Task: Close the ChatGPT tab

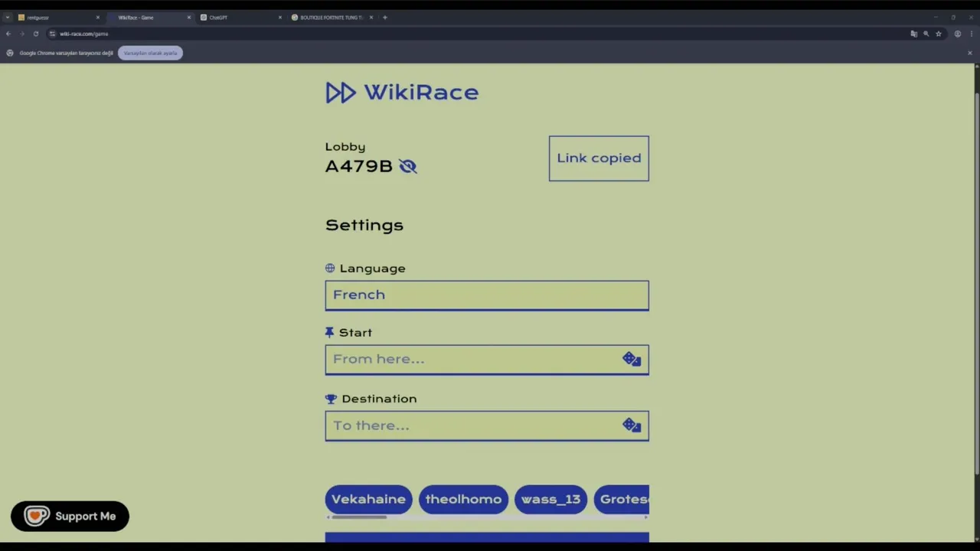Action: coord(279,17)
